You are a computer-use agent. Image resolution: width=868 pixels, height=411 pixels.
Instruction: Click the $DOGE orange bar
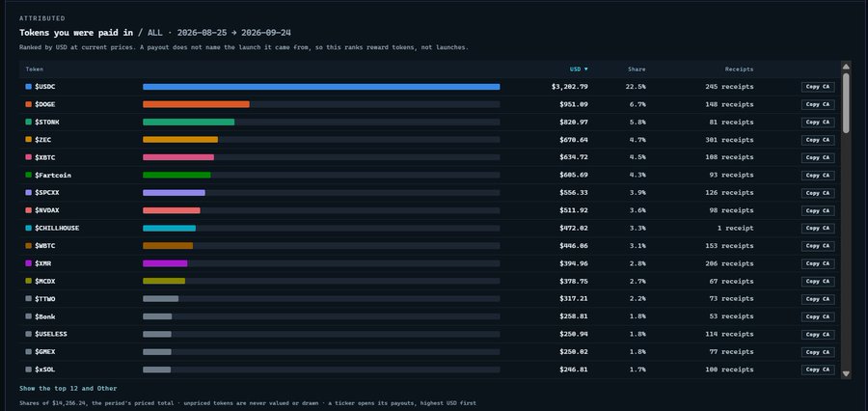pyautogui.click(x=196, y=104)
